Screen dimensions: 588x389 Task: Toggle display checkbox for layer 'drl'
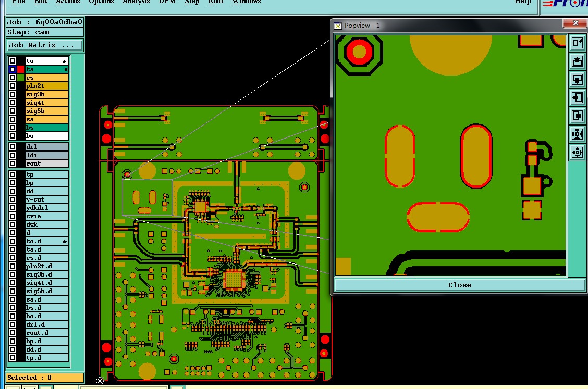(13, 147)
